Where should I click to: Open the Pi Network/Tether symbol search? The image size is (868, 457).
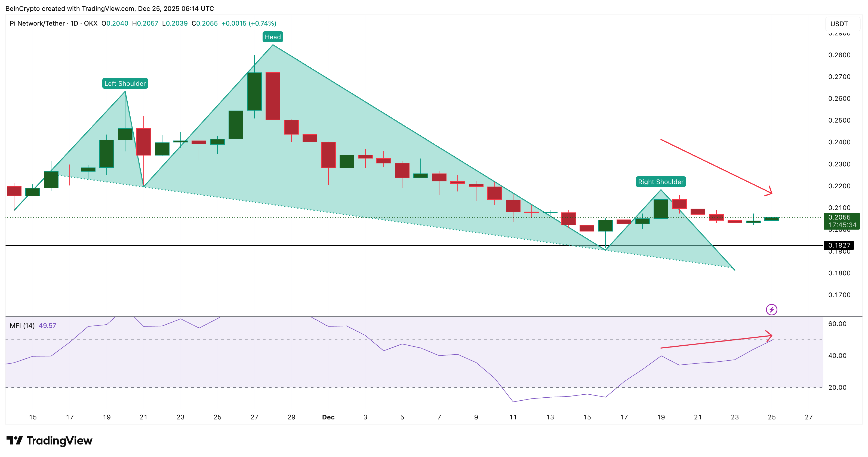37,23
